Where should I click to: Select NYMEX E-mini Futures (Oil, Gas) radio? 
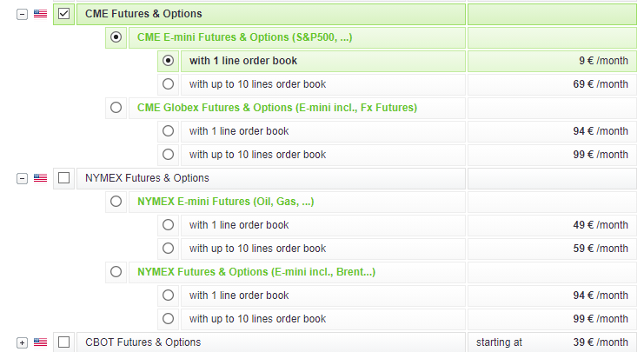point(116,202)
